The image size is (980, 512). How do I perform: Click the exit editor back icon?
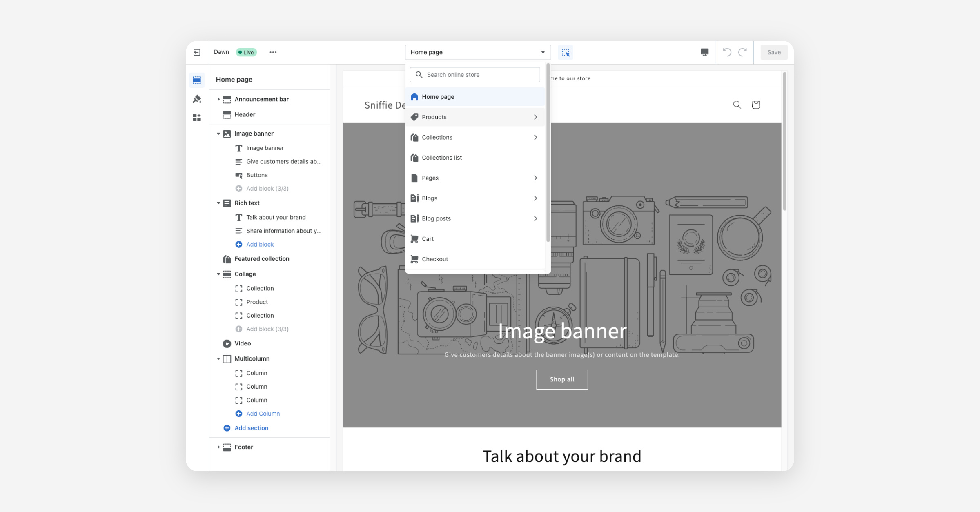(197, 52)
